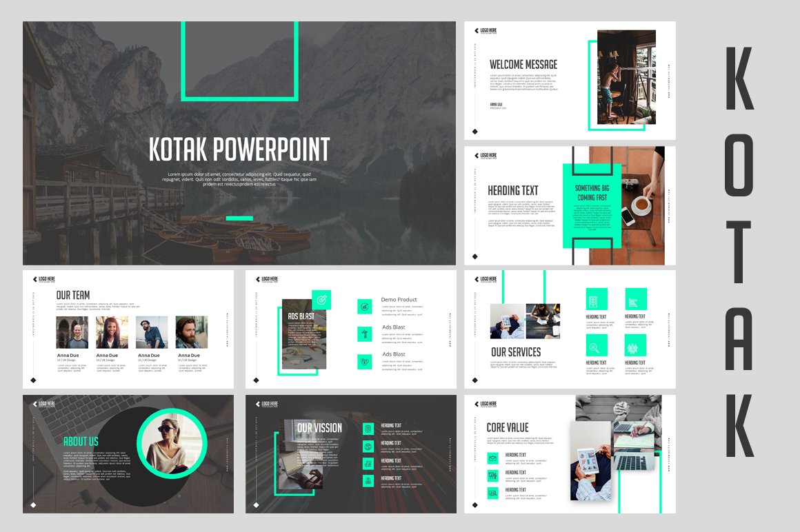Image resolution: width=800 pixels, height=532 pixels.
Task: Click the first team member photo in Our Team
Action: 72,332
